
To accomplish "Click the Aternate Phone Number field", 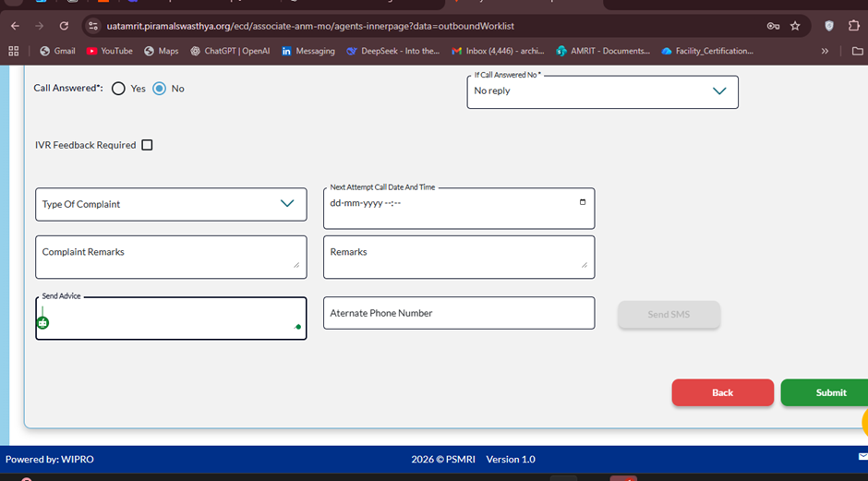I will click(x=458, y=313).
